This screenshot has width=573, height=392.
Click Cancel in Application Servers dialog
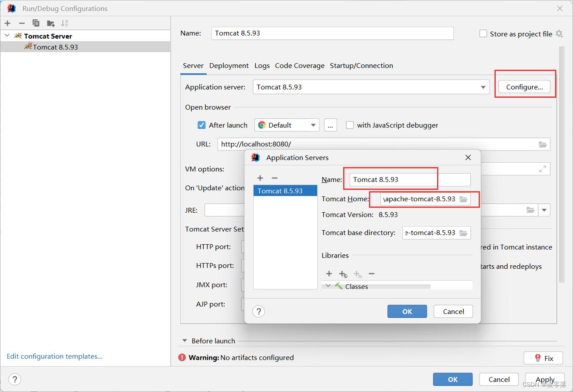tap(453, 311)
